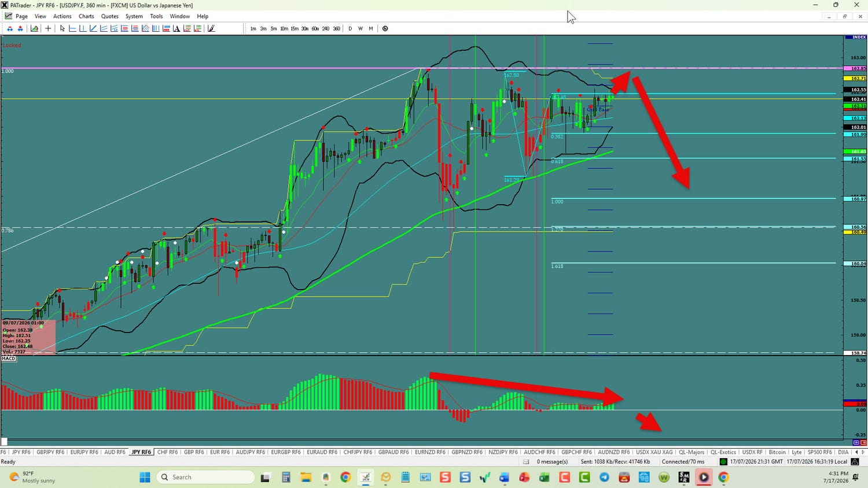Switch chart to 60m timeframe

pyautogui.click(x=315, y=28)
